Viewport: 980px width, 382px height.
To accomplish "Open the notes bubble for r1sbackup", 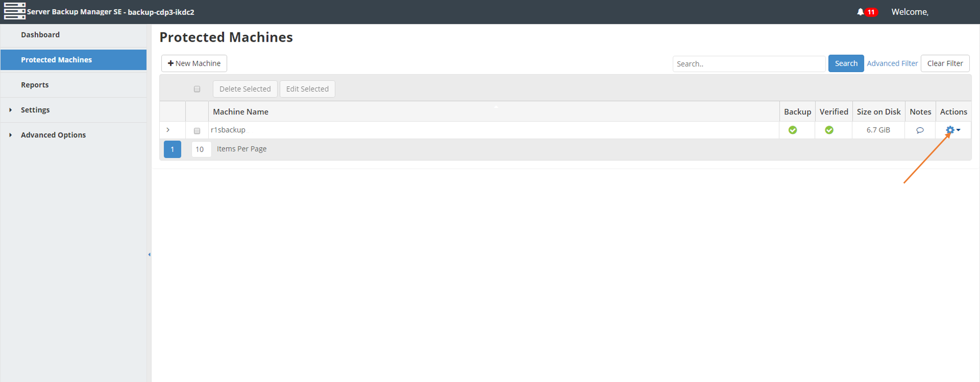I will [920, 130].
